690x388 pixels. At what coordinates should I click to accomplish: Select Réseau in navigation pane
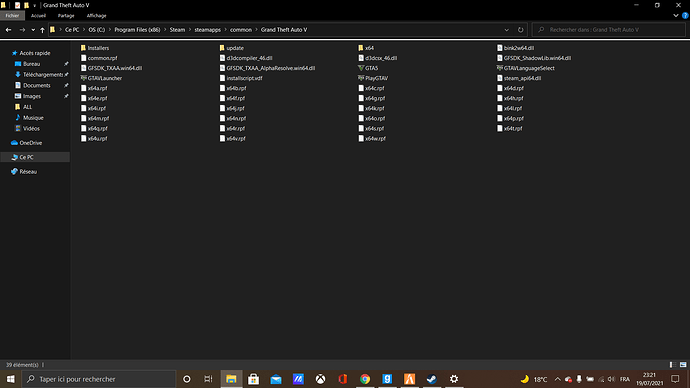28,172
